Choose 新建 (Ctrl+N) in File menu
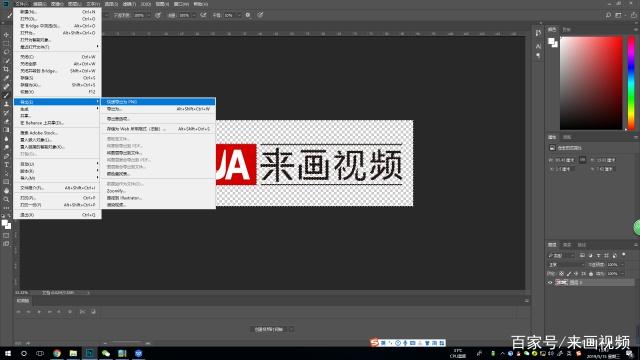Viewport: 640px width, 360px height. [x=58, y=12]
